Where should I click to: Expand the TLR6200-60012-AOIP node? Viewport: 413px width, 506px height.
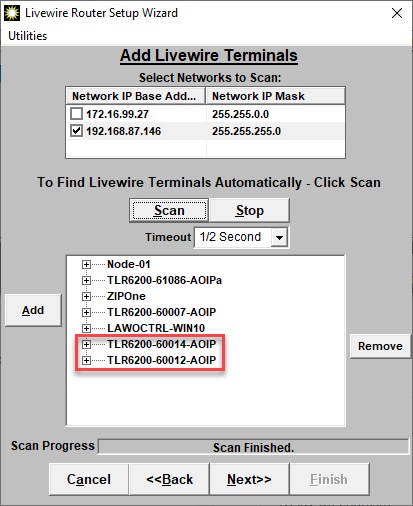pos(86,360)
